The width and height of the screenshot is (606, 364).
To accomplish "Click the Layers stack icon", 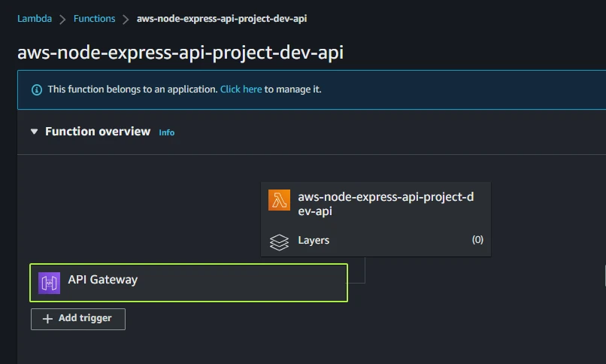I will click(279, 241).
